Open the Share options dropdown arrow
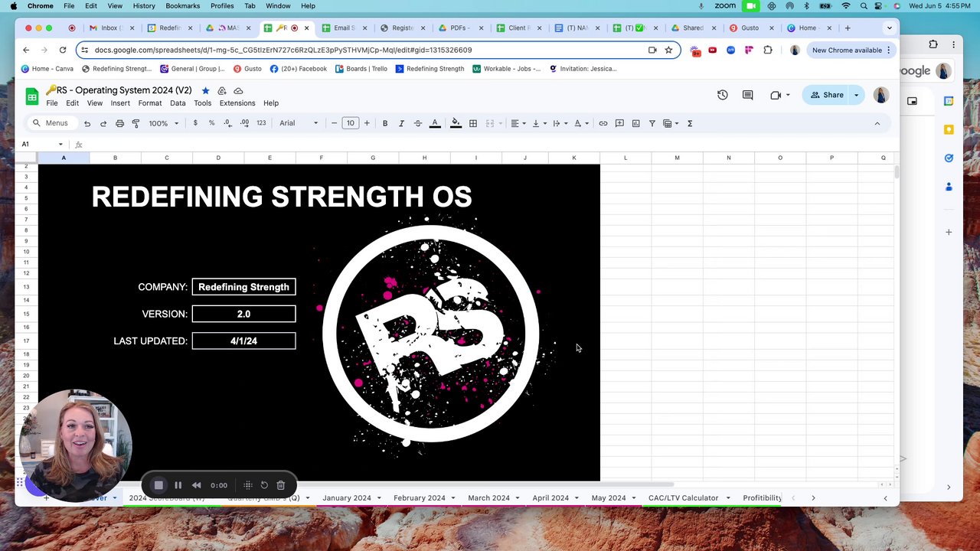The image size is (980, 551). pyautogui.click(x=857, y=95)
